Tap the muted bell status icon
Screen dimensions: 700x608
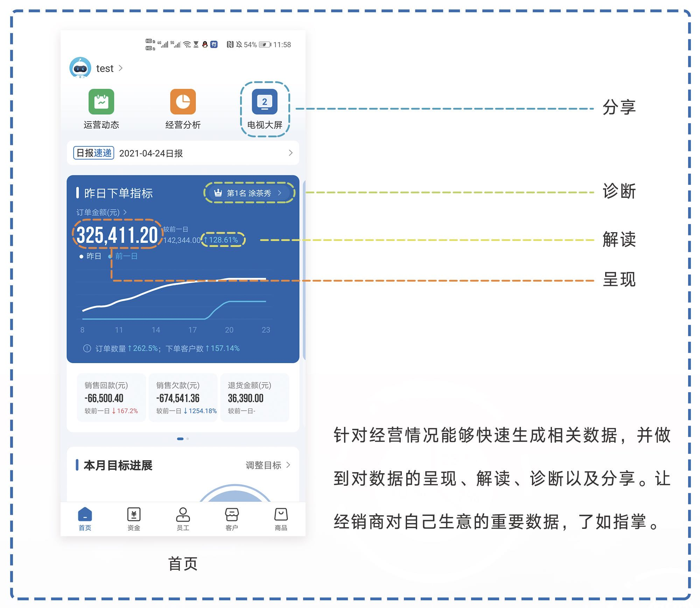(x=239, y=44)
